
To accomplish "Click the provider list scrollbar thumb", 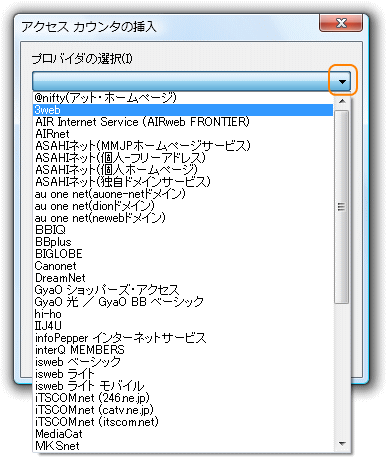I will pos(342,207).
